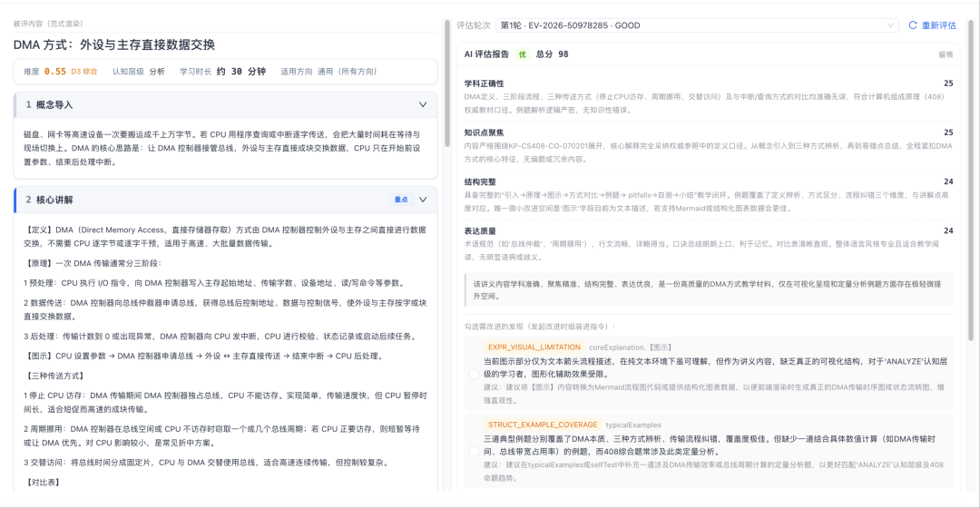The height and width of the screenshot is (508, 980).
Task: Click the 适用方向 通用（所有方向）text
Action: click(328, 72)
